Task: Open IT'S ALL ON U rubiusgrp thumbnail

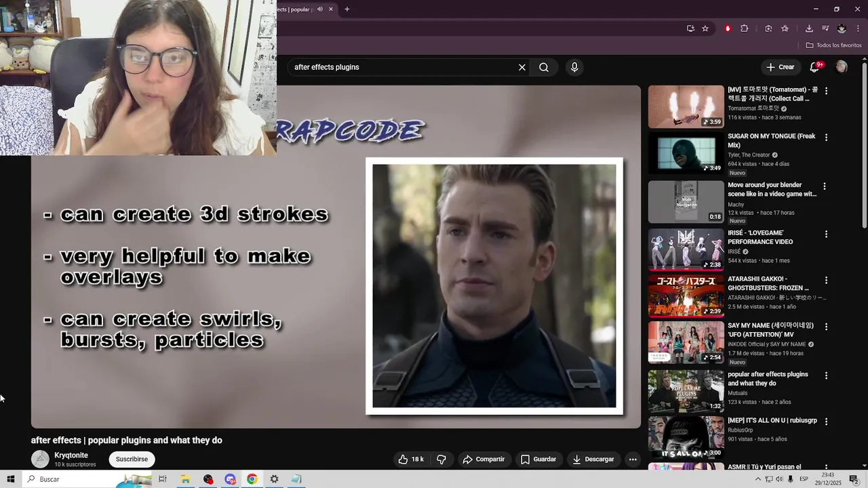Action: click(686, 437)
